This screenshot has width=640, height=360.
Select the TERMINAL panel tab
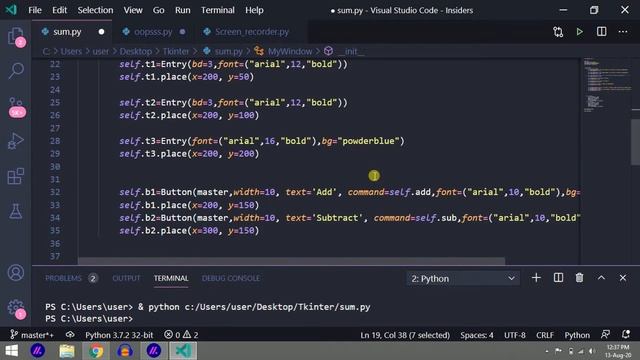(171, 278)
